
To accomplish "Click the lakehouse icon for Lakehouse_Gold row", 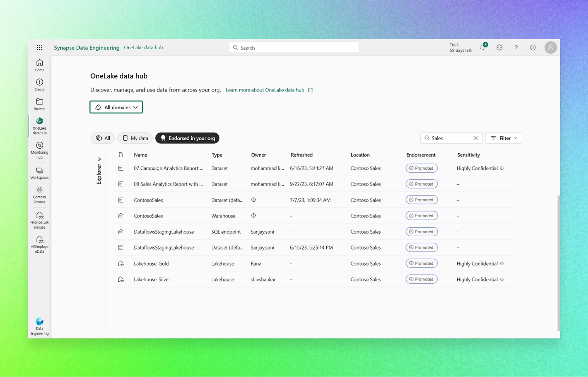I will 121,263.
